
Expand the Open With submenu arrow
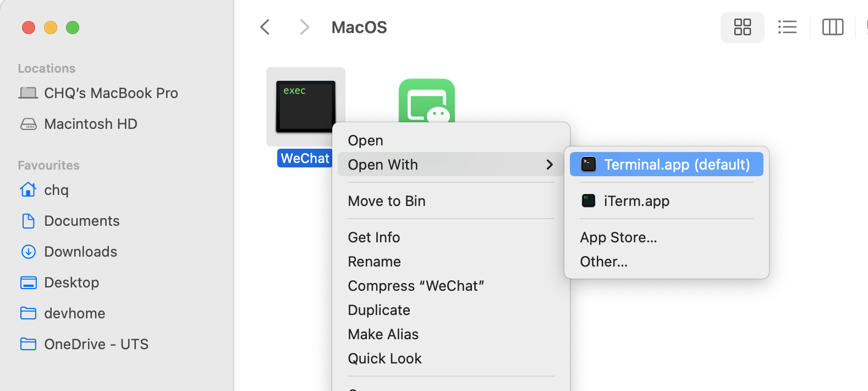[x=549, y=165]
